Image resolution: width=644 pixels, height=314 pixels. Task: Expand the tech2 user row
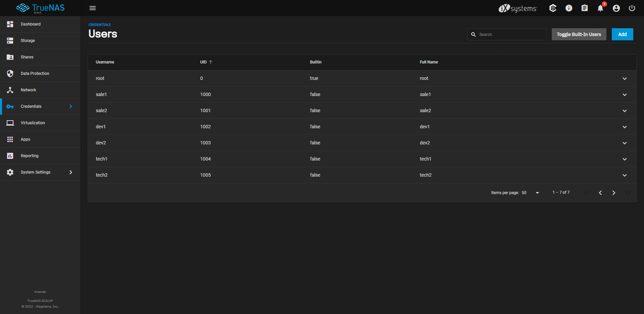pos(625,175)
